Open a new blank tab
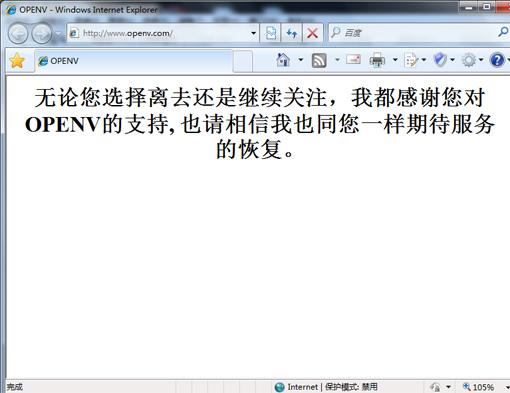 coord(243,61)
